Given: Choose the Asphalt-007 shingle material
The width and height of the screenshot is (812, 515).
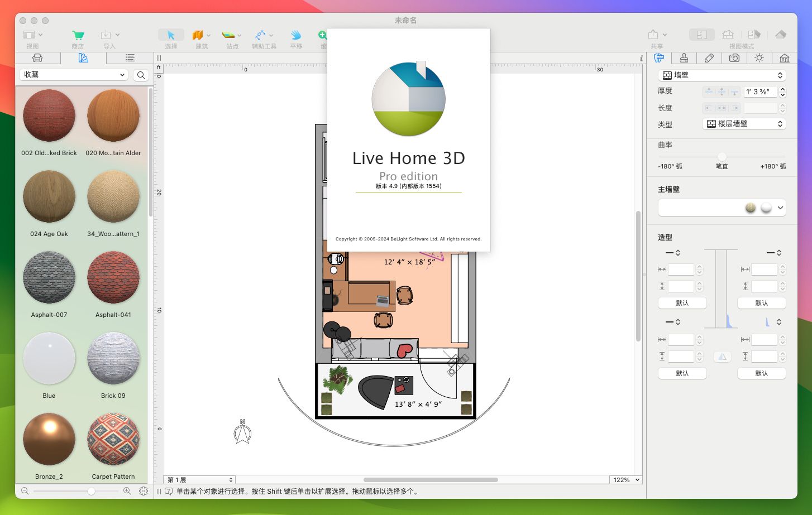Looking at the screenshot, I should pos(49,277).
